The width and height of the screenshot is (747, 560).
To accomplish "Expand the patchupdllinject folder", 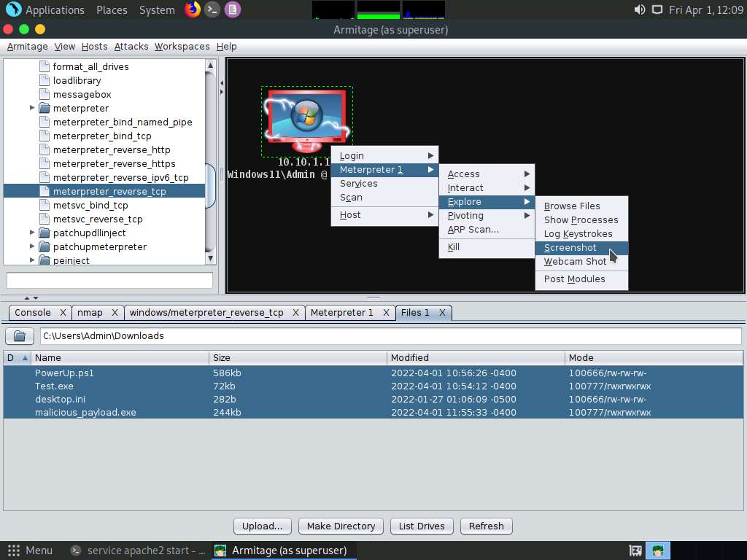I will (32, 233).
